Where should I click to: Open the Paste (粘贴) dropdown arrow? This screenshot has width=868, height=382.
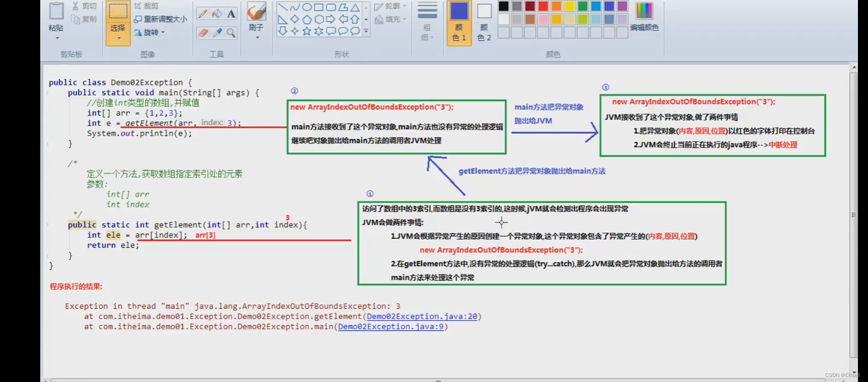(x=57, y=38)
